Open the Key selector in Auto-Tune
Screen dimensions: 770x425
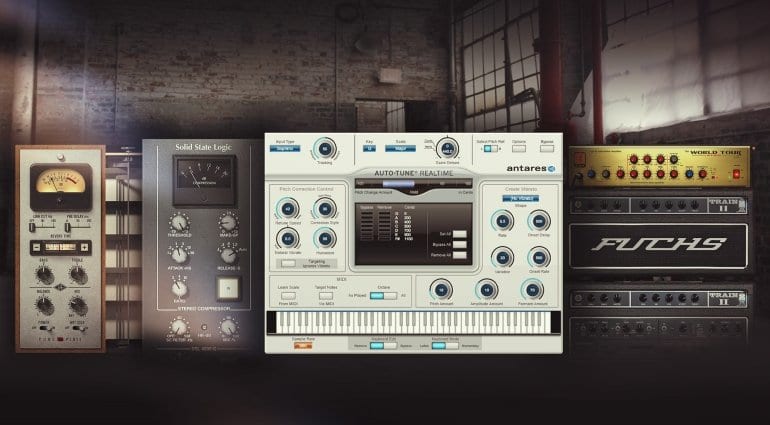point(369,148)
